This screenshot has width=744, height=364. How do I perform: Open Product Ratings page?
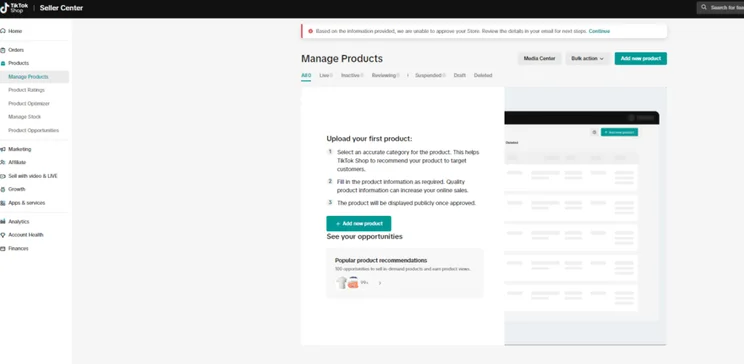point(26,90)
